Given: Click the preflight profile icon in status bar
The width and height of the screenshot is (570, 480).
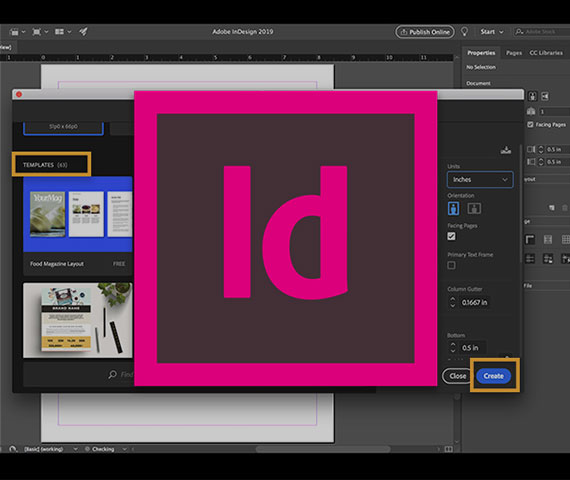Looking at the screenshot, I should point(13,449).
